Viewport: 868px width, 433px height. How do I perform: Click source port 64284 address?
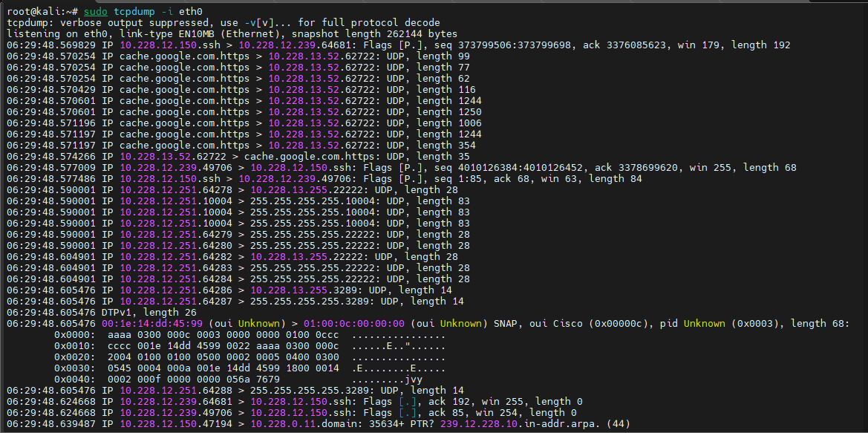coord(176,279)
